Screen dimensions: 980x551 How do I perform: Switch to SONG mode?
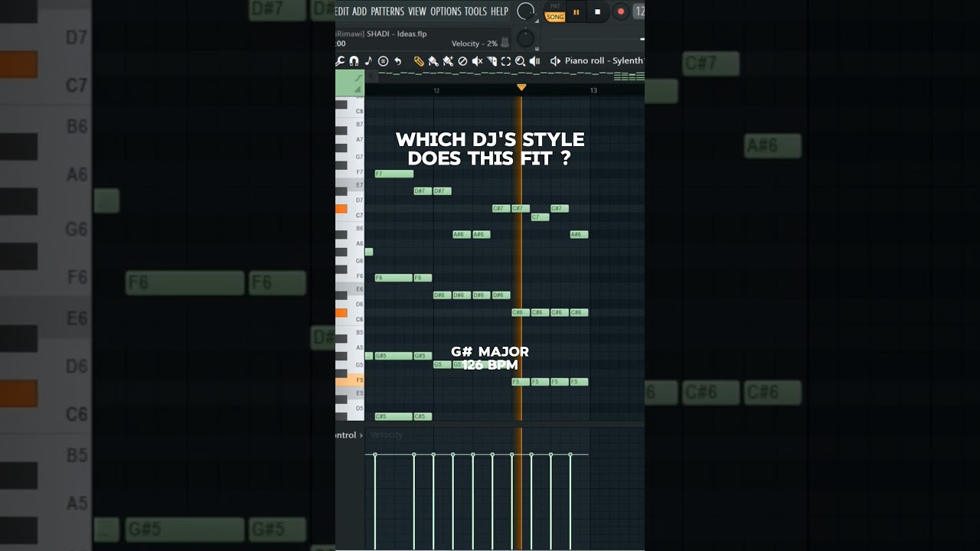pos(556,17)
